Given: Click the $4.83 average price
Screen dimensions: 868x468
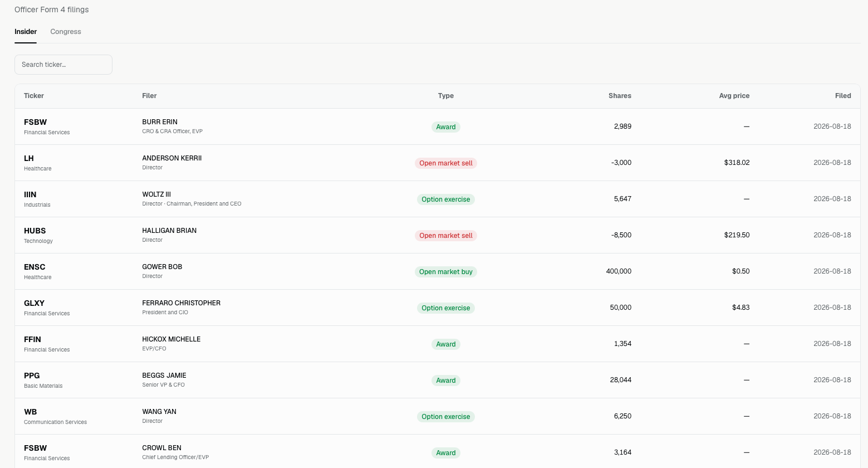Looking at the screenshot, I should click(741, 308).
